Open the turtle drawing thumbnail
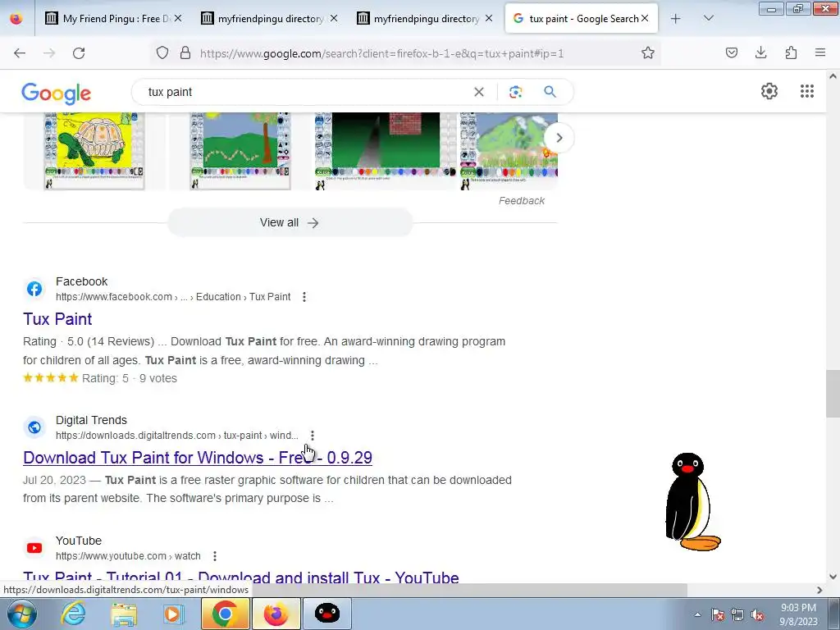This screenshot has width=840, height=630. (94, 151)
